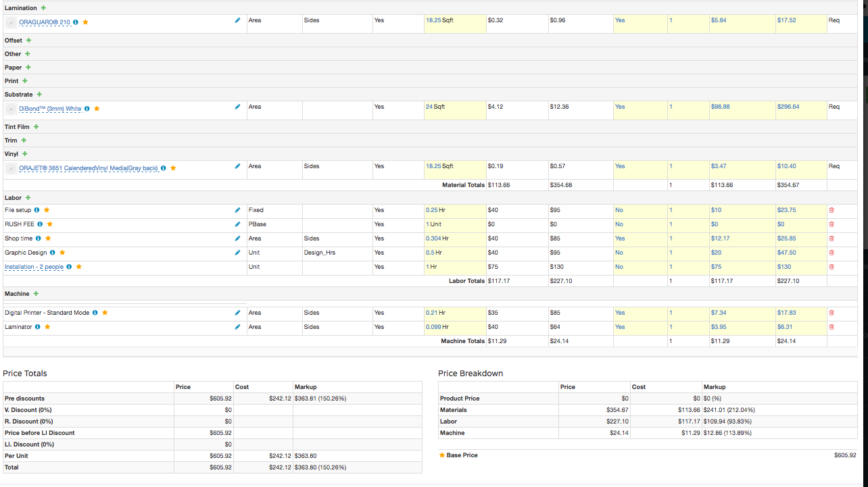The height and width of the screenshot is (487, 868).
Task: Edit ORAGUARD 210 with pencil icon
Action: click(x=237, y=21)
